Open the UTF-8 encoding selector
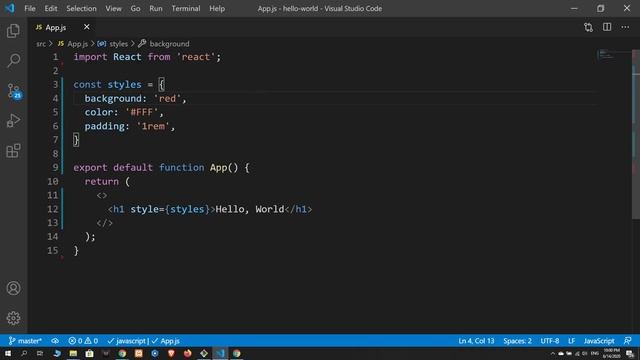 (549, 341)
